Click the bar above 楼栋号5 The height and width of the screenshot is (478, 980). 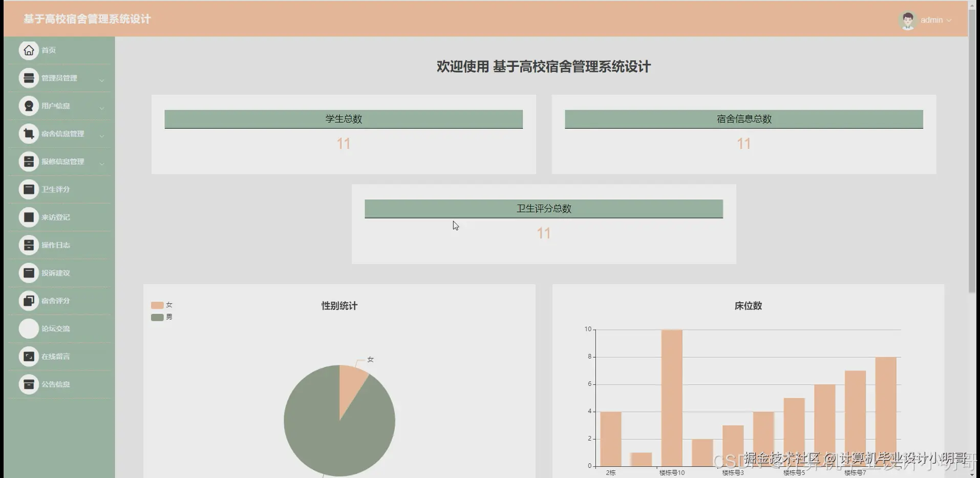tap(794, 432)
